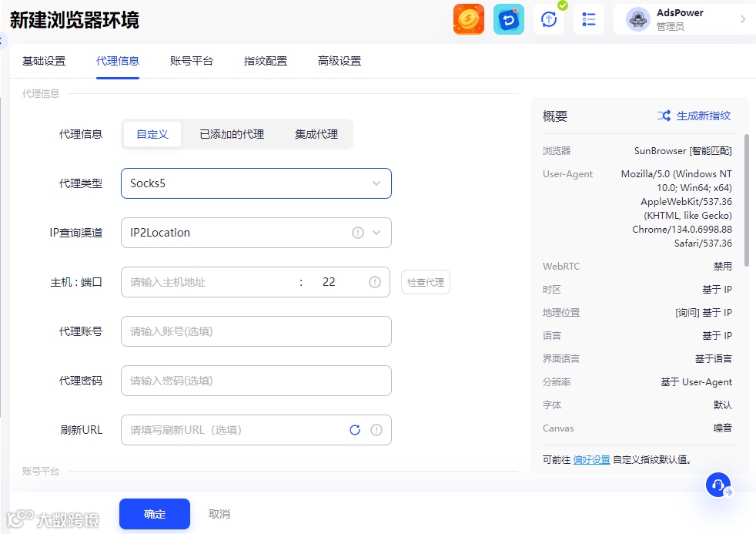Click the refresh icon in 刷新URL field
Image resolution: width=756 pixels, height=534 pixels.
[x=355, y=430]
